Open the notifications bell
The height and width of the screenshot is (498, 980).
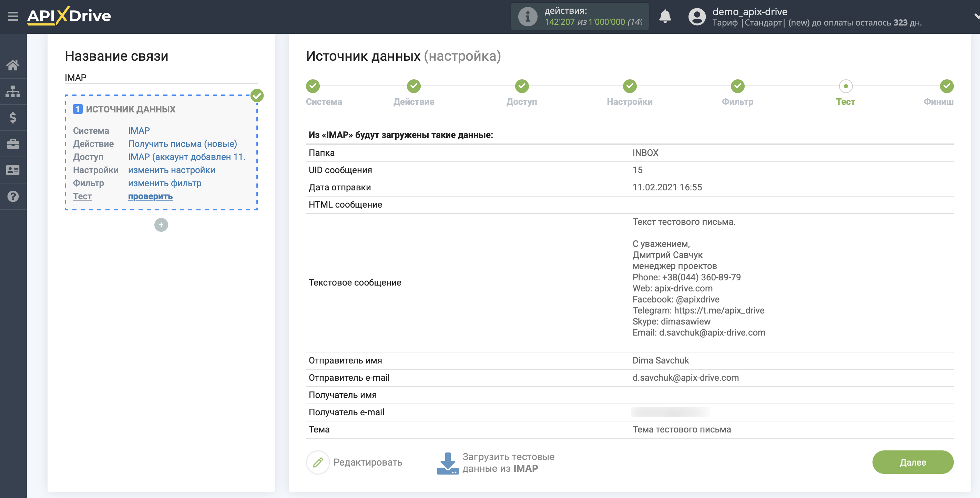pos(665,16)
